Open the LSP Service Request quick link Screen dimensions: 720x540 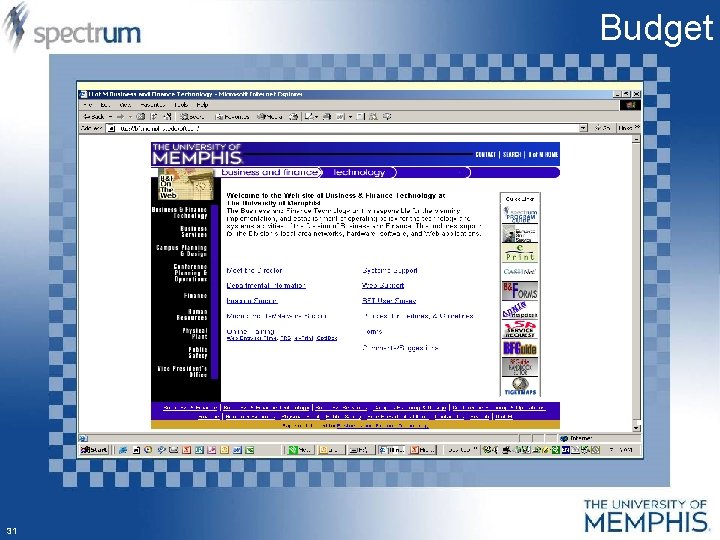(x=520, y=329)
